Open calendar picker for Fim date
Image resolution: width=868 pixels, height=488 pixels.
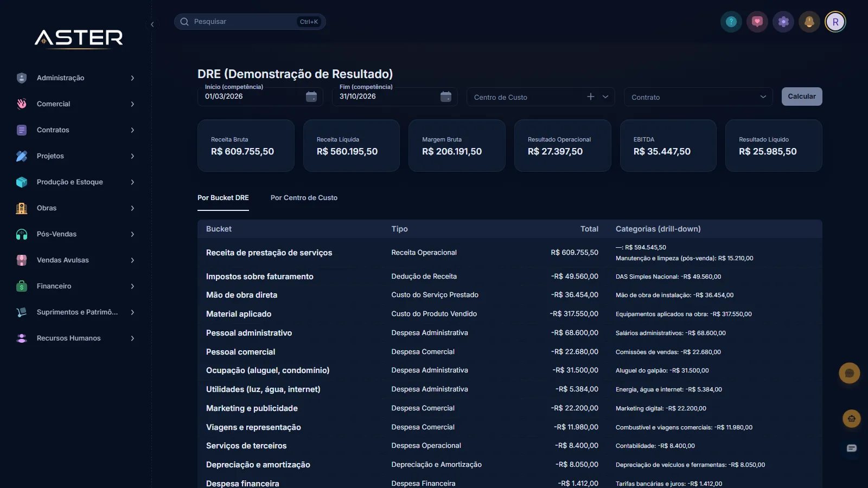click(446, 97)
